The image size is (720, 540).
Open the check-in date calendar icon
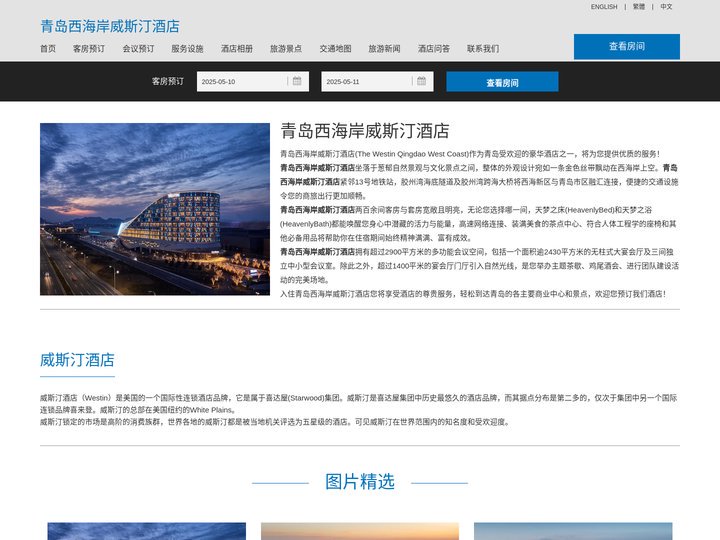(297, 81)
